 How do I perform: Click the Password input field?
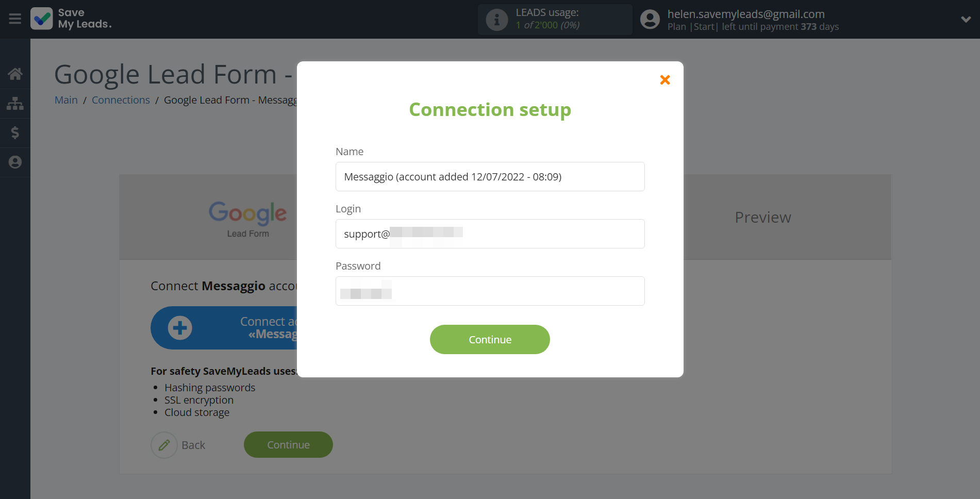click(490, 291)
